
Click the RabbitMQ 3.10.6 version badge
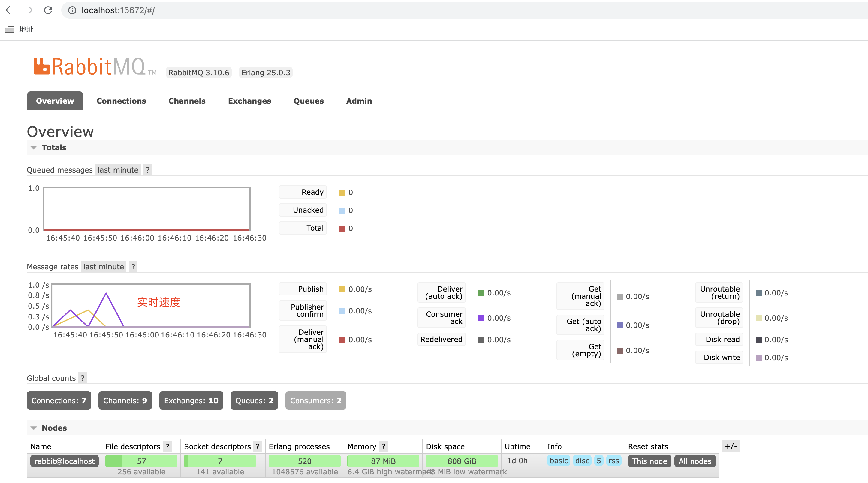point(199,73)
